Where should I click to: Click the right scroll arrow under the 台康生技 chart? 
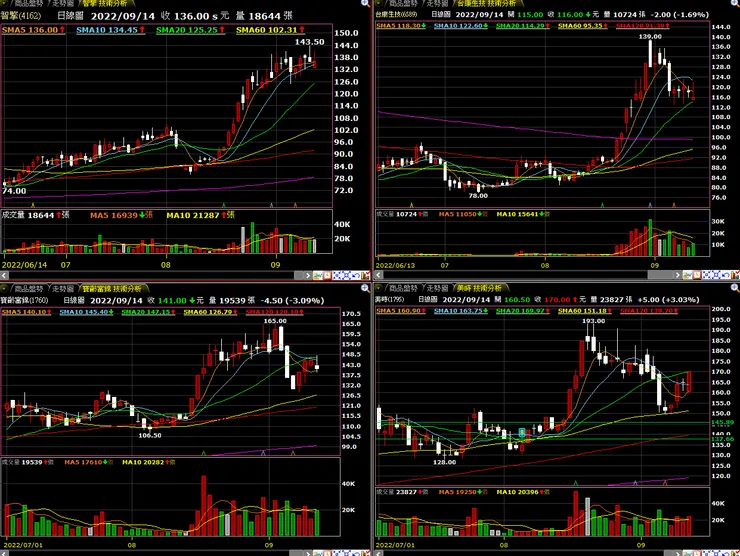point(678,275)
